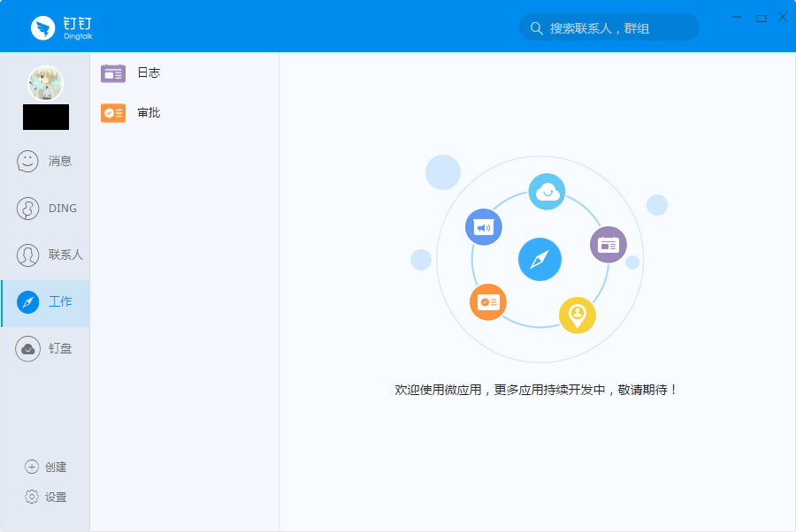Click the central blue compass icon
This screenshot has width=796, height=532.
pos(540,260)
